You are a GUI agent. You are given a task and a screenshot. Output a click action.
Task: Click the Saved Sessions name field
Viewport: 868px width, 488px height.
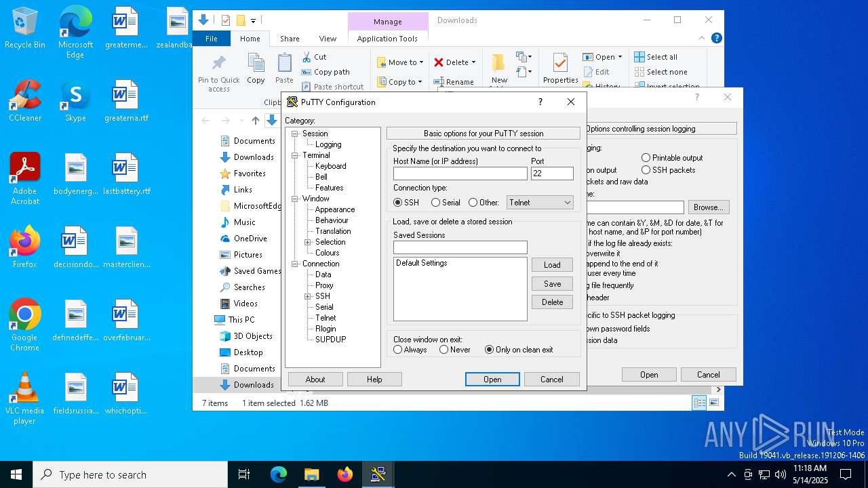pos(460,247)
